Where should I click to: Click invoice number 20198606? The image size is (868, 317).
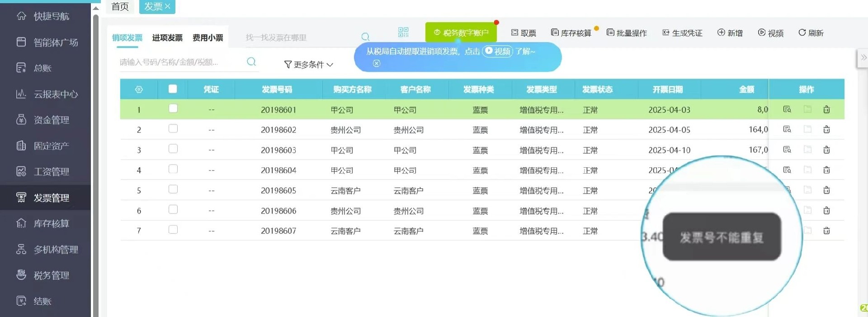(x=278, y=211)
